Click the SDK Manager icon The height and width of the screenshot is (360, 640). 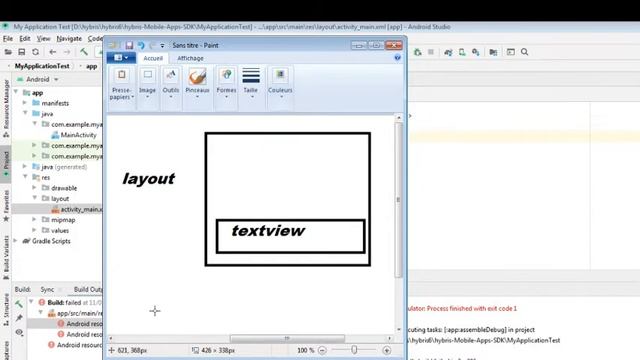click(x=476, y=52)
